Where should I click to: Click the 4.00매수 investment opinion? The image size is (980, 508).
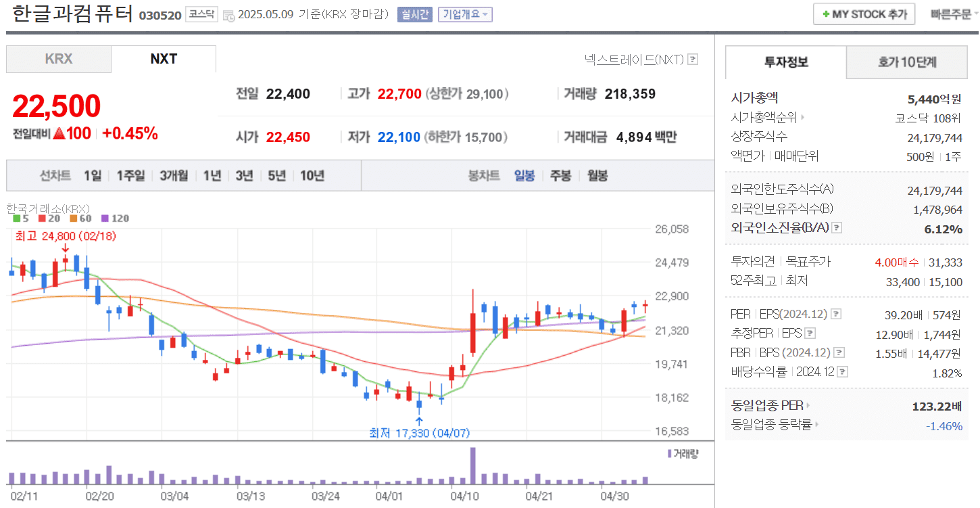[897, 262]
